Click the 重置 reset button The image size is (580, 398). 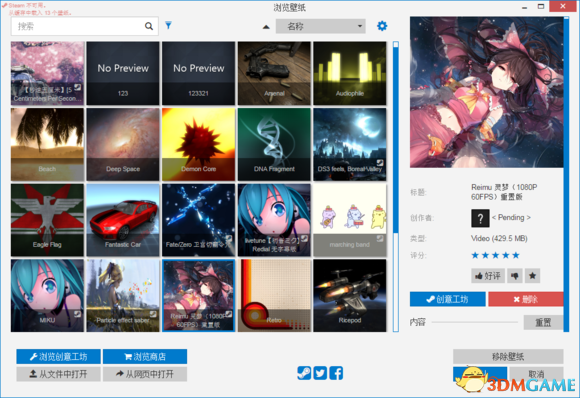click(543, 322)
